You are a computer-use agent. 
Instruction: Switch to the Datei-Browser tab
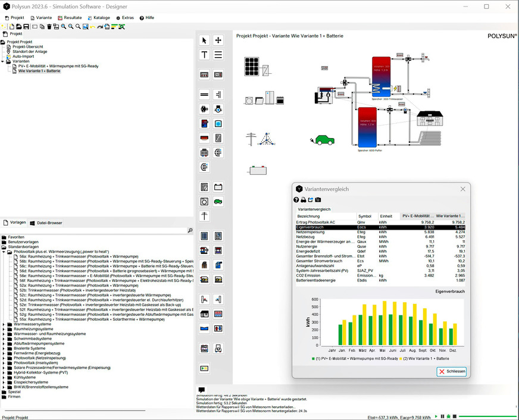tap(46, 222)
